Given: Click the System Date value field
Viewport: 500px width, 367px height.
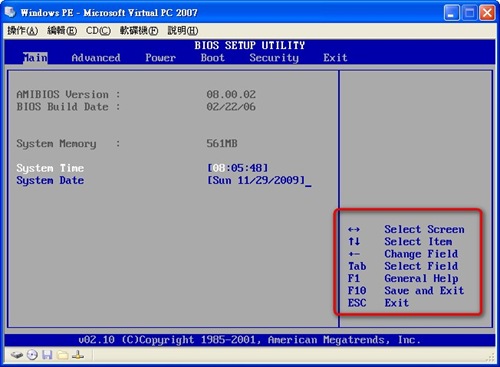Looking at the screenshot, I should click(256, 180).
